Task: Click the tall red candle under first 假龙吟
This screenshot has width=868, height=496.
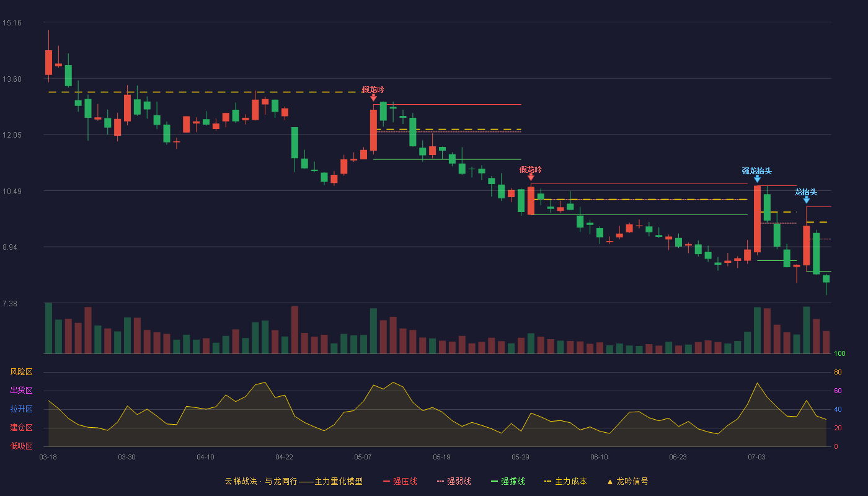Action: click(373, 130)
